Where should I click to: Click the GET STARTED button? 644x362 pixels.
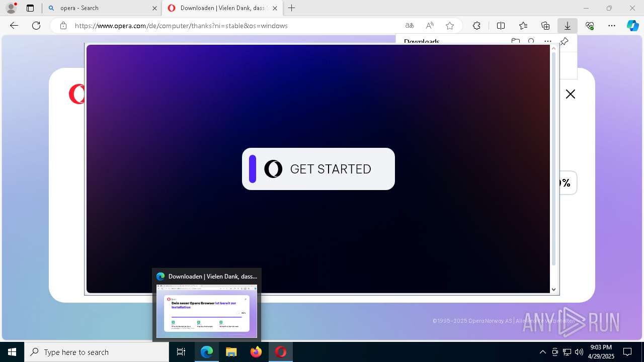[x=318, y=169]
